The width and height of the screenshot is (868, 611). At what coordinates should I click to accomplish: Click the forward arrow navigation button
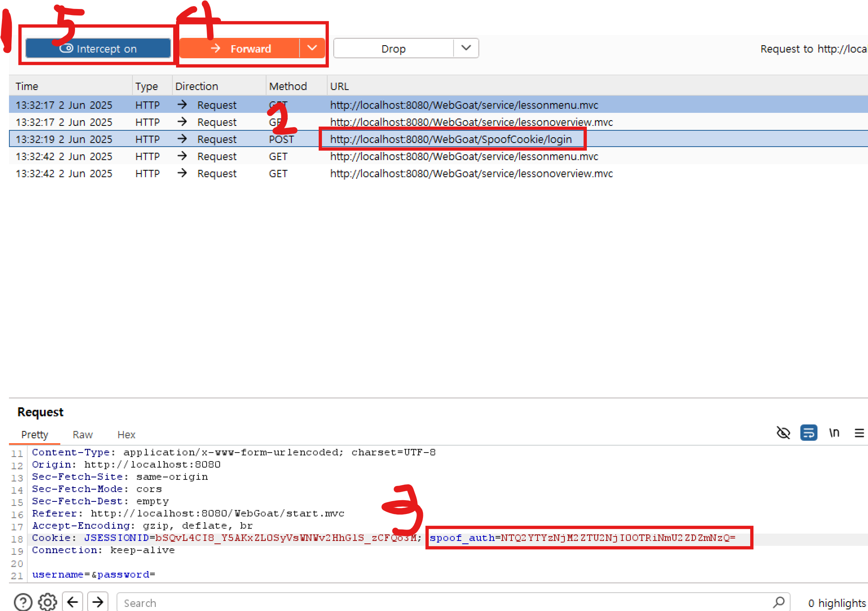(98, 602)
